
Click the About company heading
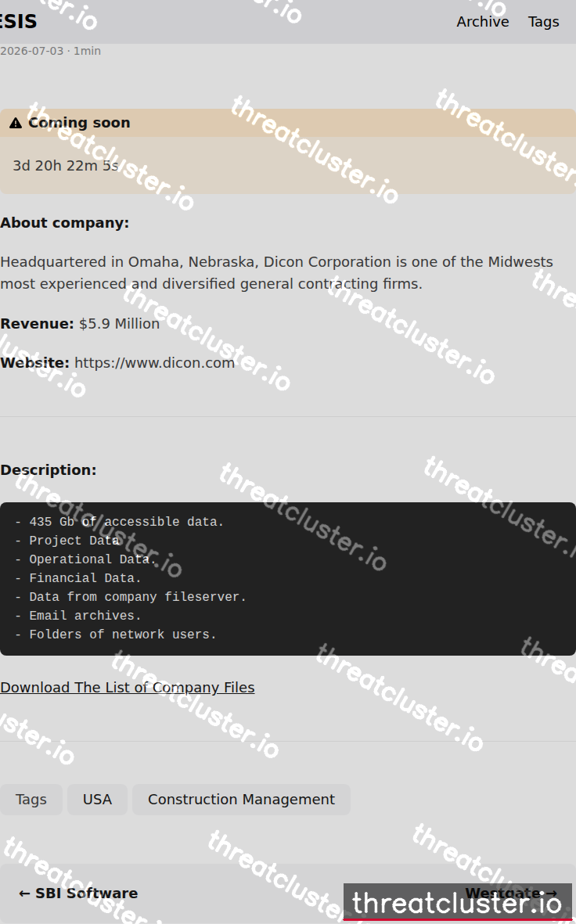click(64, 223)
